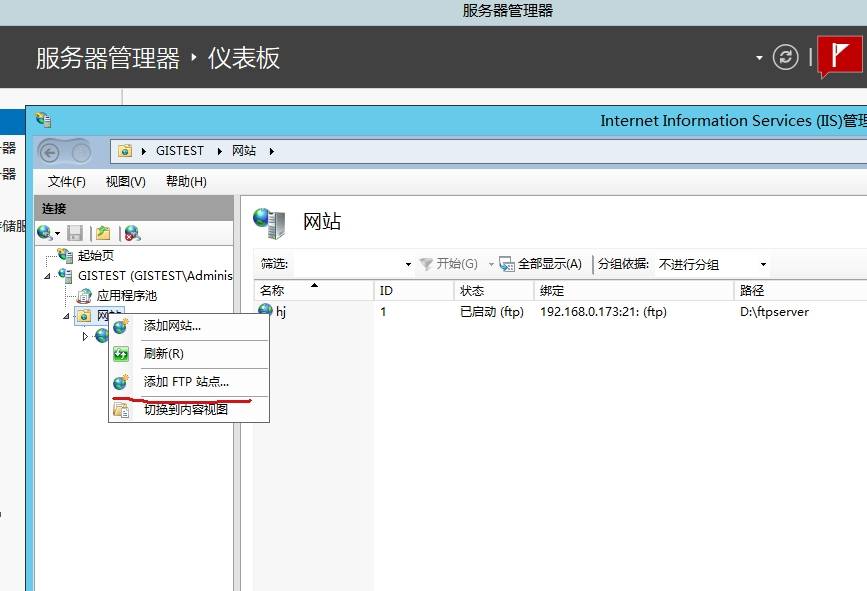Viewport: 867px width, 591px height.
Task: Click the up-one-level folder icon
Action: coord(103,233)
